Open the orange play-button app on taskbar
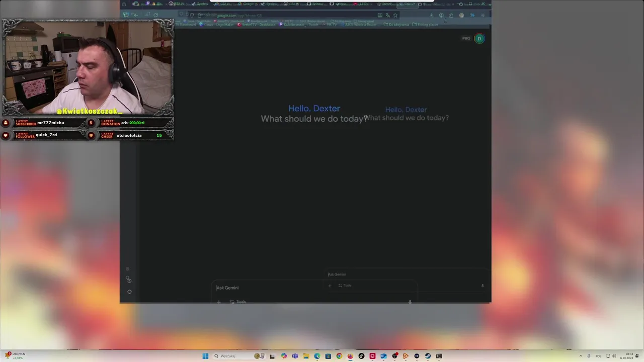The image size is (644, 362). [x=406, y=356]
